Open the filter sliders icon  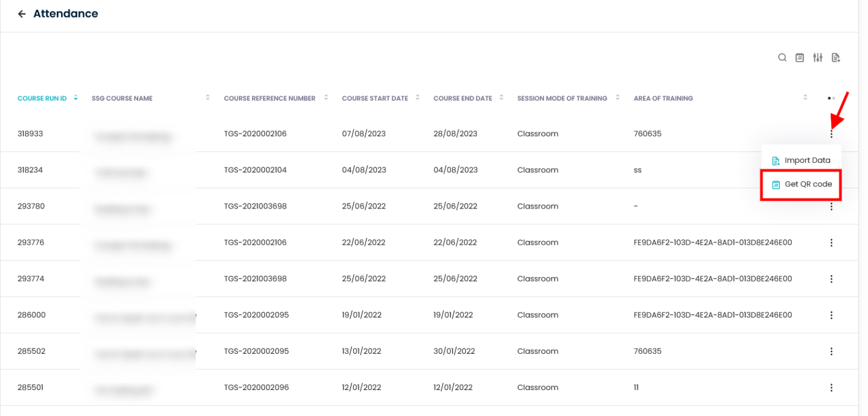818,58
